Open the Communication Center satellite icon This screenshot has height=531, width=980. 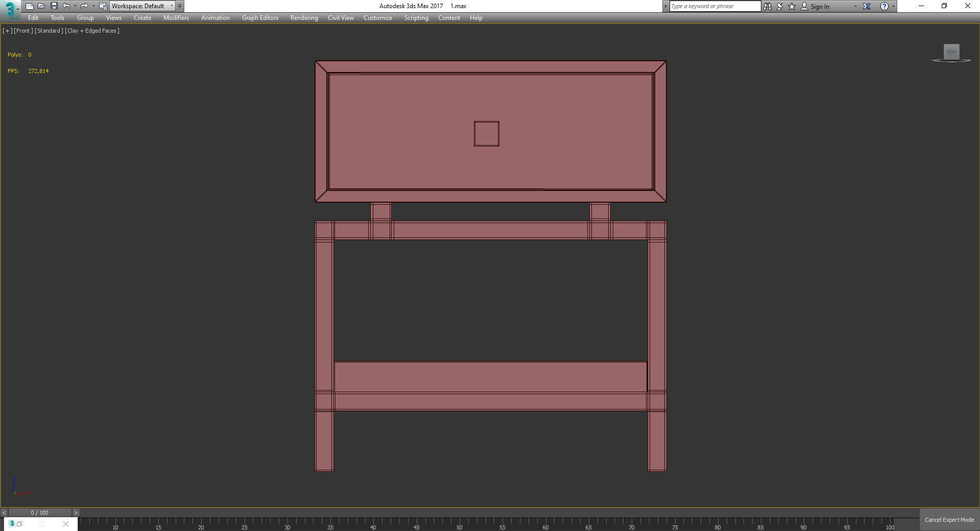(780, 6)
